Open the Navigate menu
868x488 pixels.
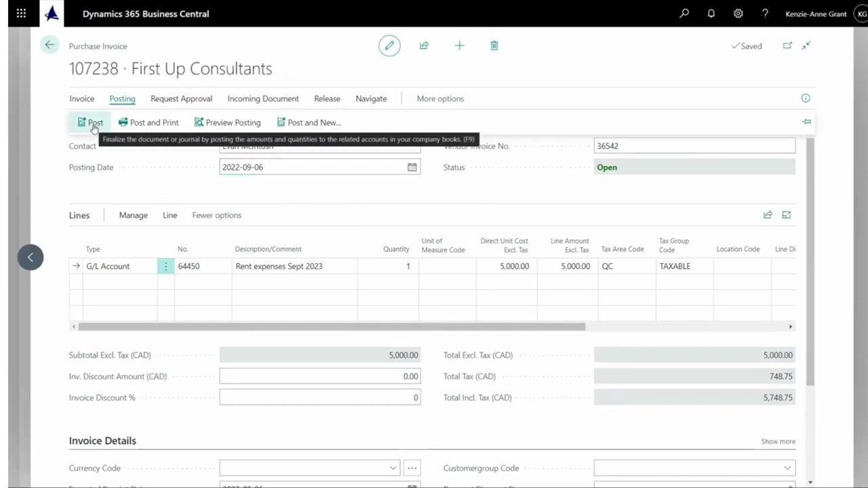click(x=371, y=98)
